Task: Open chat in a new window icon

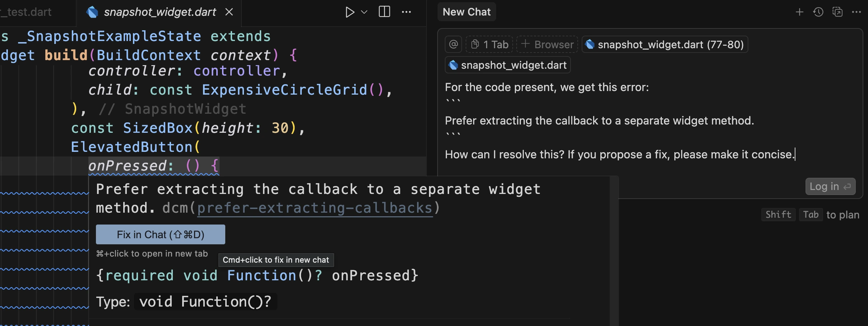Action: point(838,12)
